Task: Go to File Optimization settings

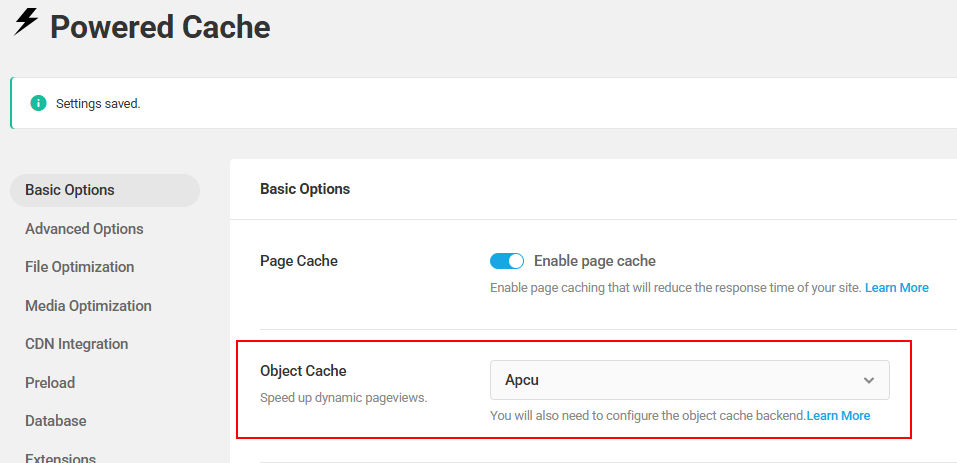Action: (x=79, y=267)
